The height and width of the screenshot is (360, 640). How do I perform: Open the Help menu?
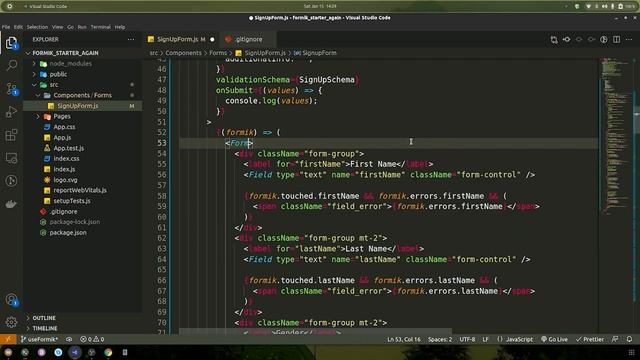coord(120,27)
